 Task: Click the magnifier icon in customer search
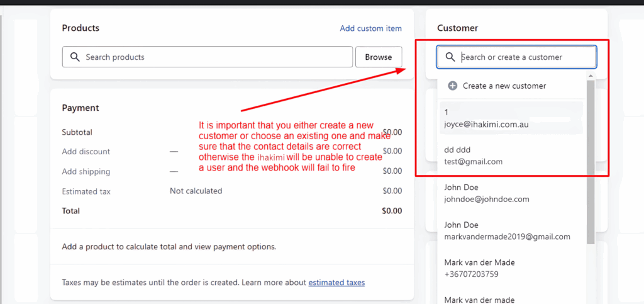pyautogui.click(x=450, y=57)
